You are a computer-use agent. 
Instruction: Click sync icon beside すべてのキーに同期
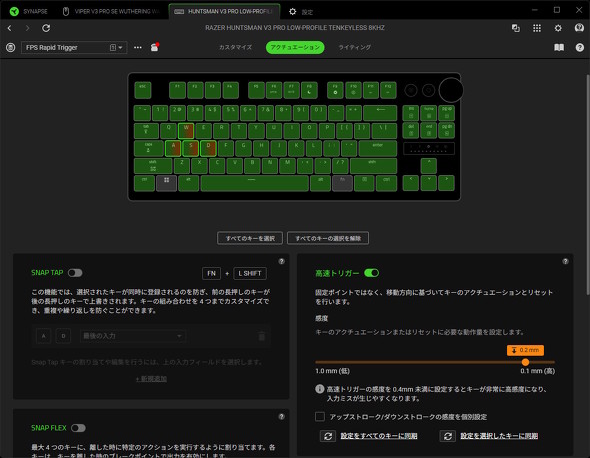(328, 436)
